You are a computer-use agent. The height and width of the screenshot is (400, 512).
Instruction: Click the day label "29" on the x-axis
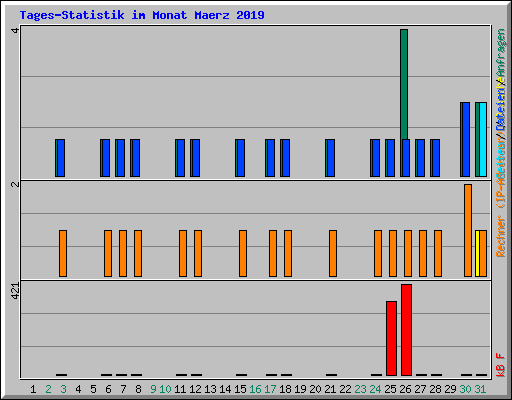450,389
